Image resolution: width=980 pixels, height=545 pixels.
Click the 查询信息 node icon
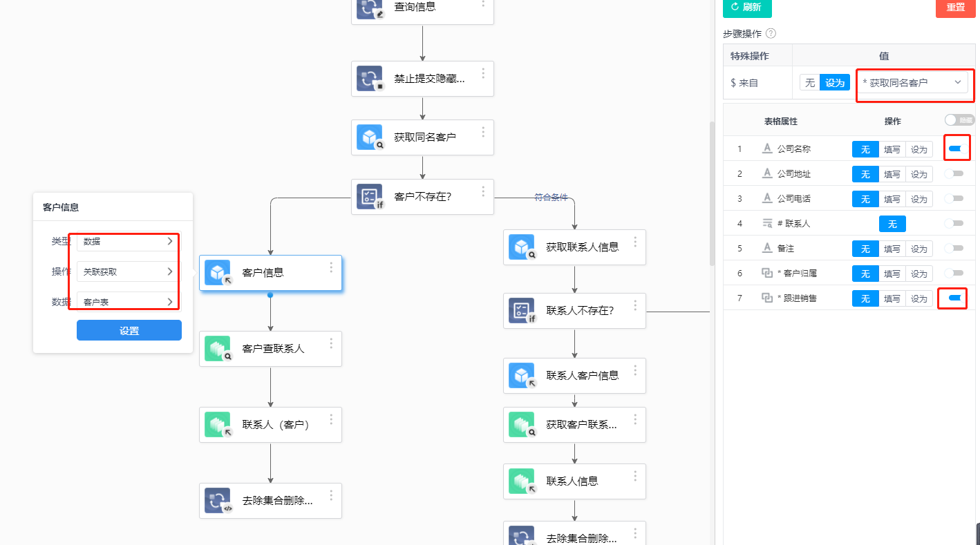click(x=369, y=8)
